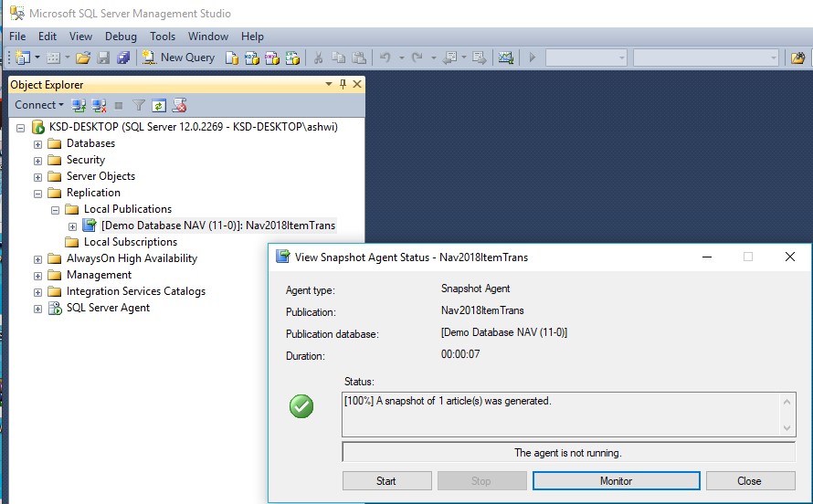Open the Debug menu
Screen dimensions: 813x504
point(121,37)
